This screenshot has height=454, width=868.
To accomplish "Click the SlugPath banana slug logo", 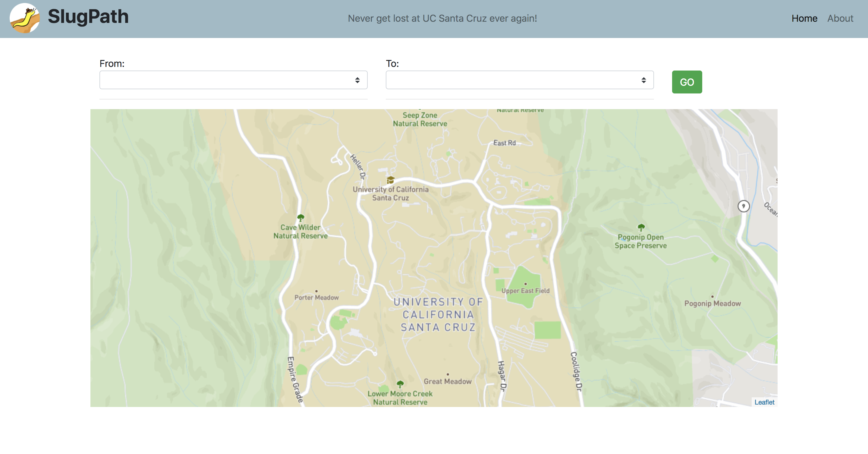I will click(x=25, y=18).
